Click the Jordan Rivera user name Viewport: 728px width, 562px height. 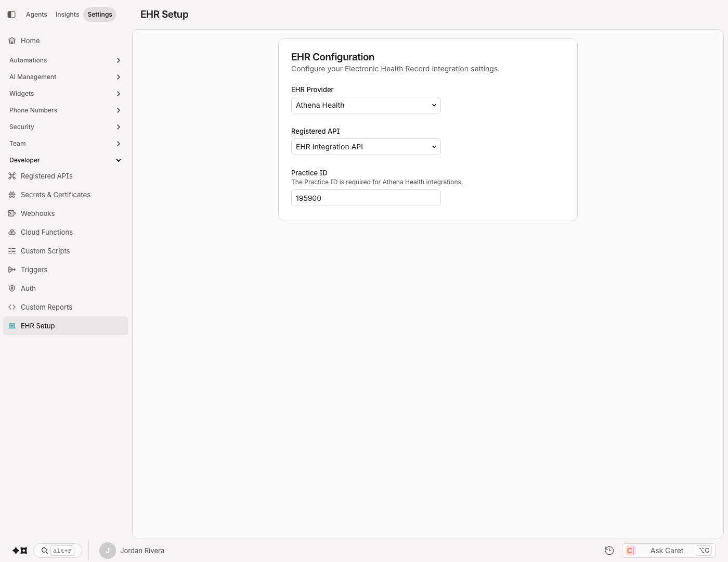pos(142,551)
